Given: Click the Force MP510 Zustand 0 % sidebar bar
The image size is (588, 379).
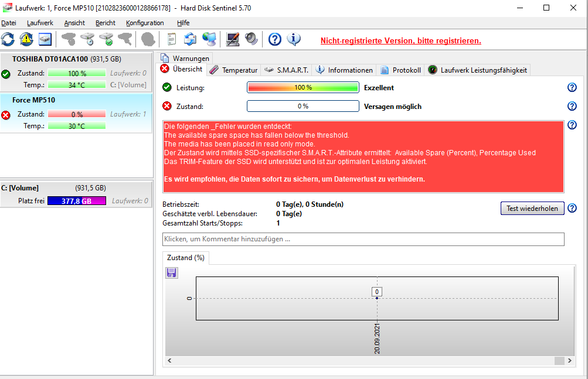Looking at the screenshot, I should pos(77,114).
